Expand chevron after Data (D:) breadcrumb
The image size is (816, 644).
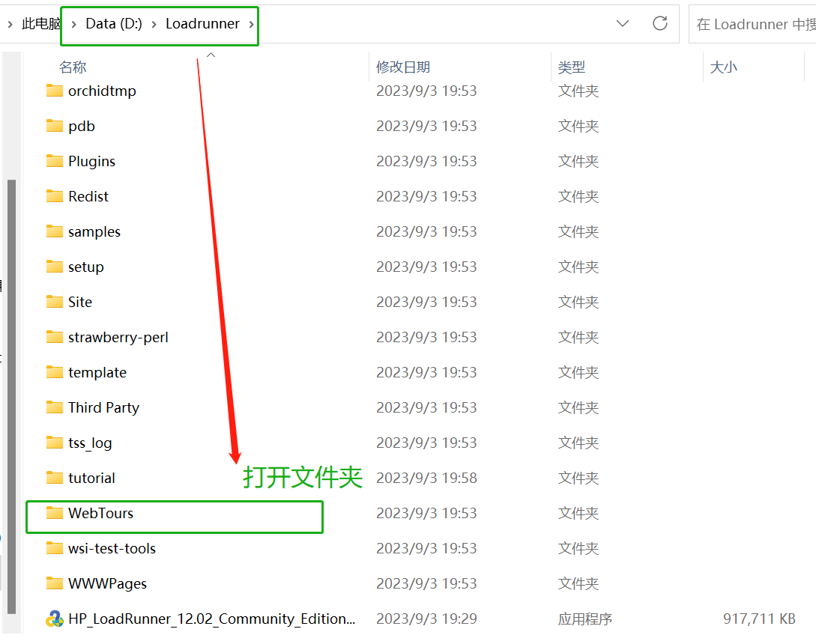click(x=154, y=24)
